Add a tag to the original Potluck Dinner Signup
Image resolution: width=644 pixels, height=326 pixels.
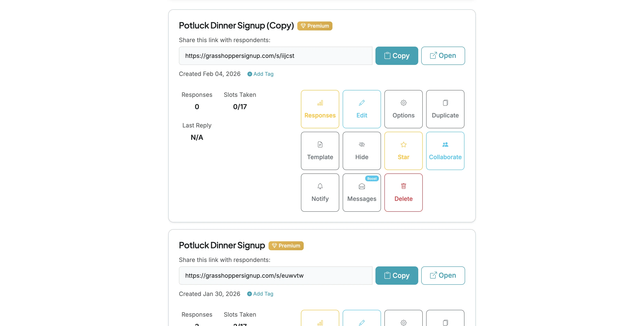pyautogui.click(x=260, y=294)
